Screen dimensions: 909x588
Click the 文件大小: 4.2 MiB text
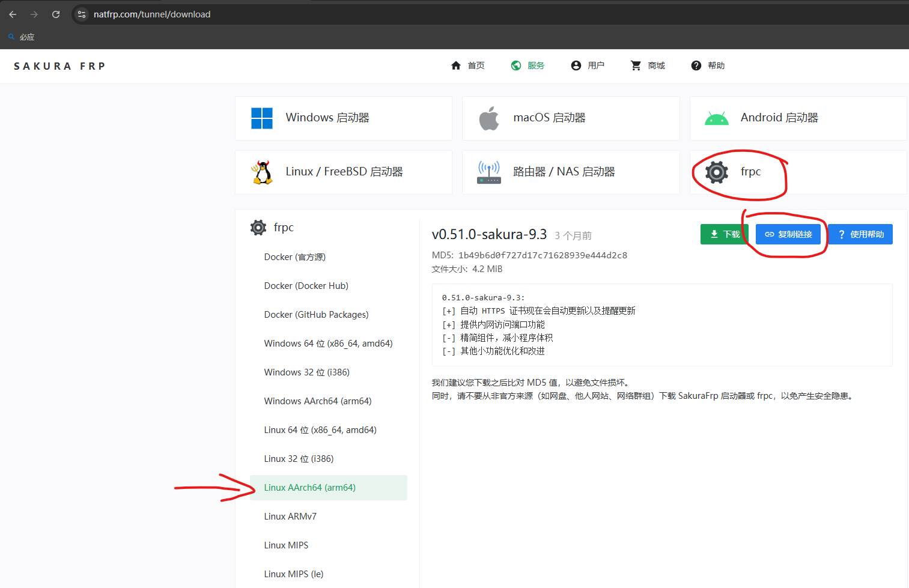[x=467, y=269]
